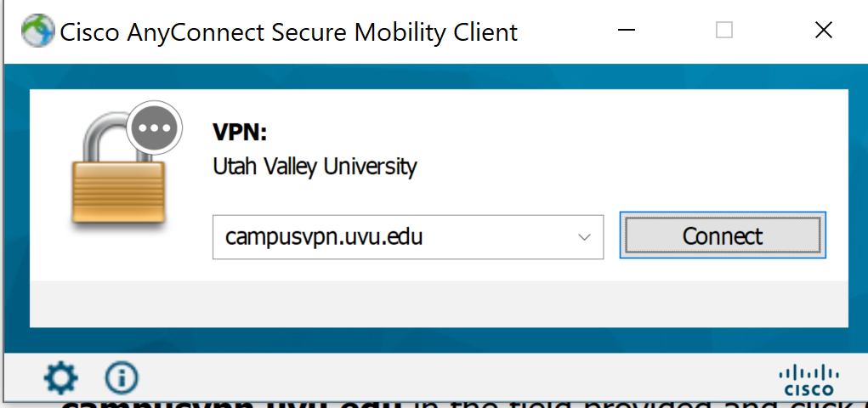Click the bold VPN: heading

pyautogui.click(x=240, y=133)
